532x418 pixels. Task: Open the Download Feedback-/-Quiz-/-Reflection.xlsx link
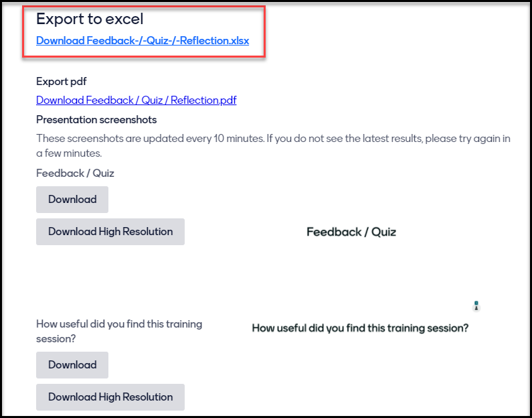[x=143, y=40]
